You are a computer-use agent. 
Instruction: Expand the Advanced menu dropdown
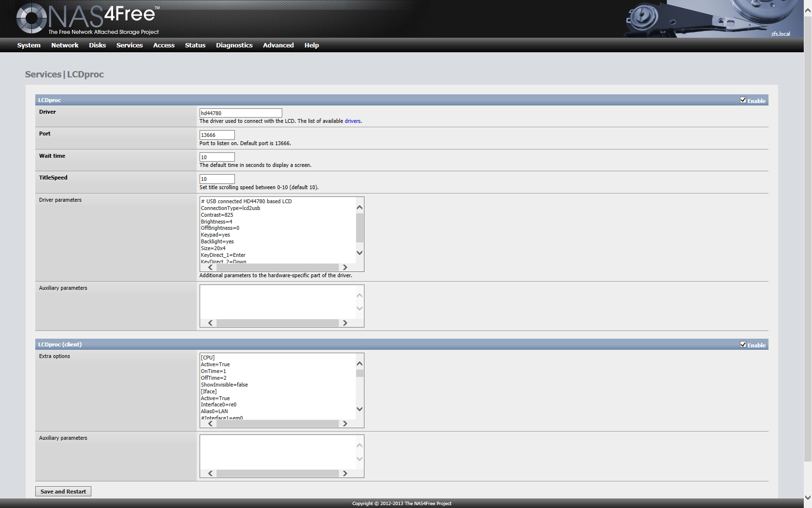(278, 45)
